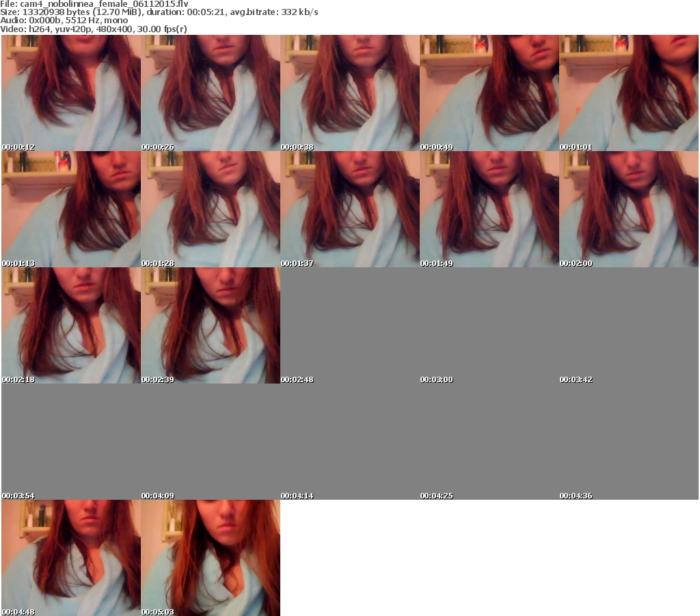Open the thumbnail marked 00:00:38
Viewport: 700px width, 616px height.
click(x=349, y=93)
